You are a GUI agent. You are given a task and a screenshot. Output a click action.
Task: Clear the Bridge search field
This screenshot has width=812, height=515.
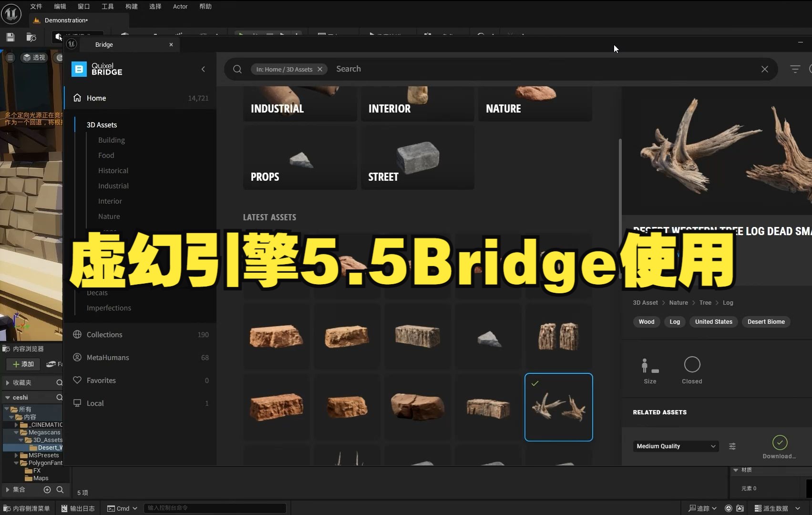coord(764,69)
